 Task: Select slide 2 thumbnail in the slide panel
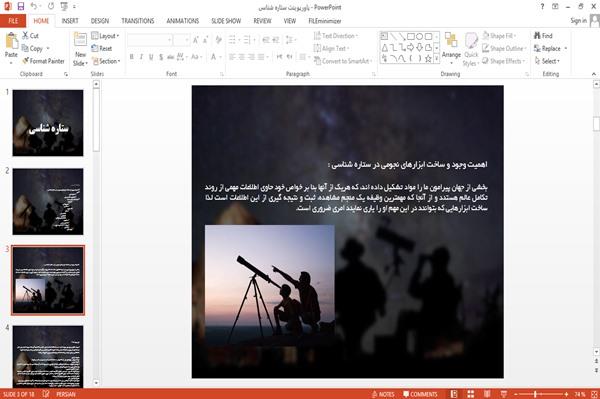coord(48,202)
